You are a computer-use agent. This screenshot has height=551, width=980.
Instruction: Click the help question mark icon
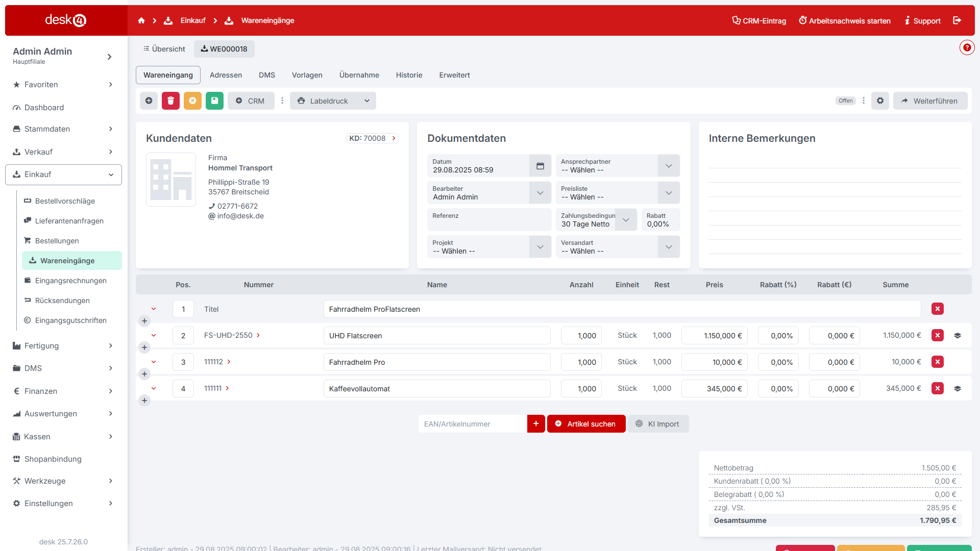[x=967, y=47]
